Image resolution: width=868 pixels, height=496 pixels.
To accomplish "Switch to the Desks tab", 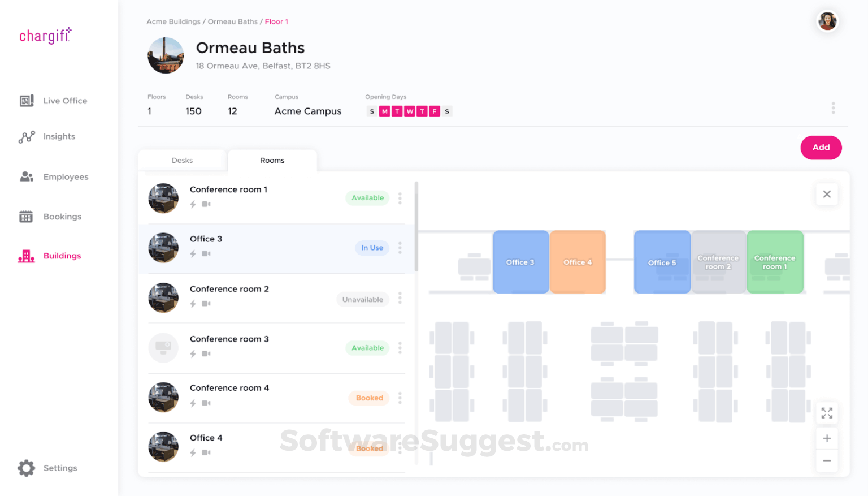I will [182, 161].
